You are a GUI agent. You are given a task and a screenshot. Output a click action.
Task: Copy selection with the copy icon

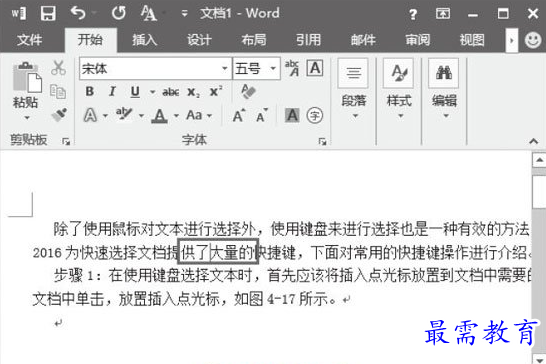[58, 92]
